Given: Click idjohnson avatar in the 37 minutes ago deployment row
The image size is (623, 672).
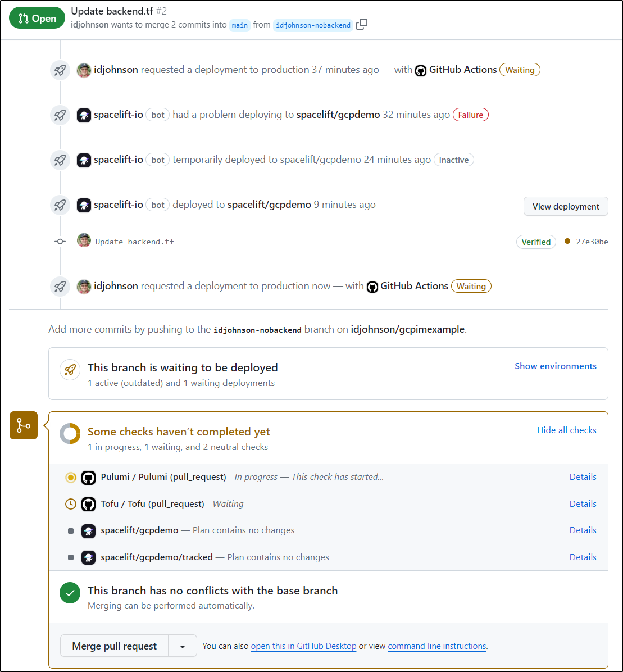Looking at the screenshot, I should (84, 70).
